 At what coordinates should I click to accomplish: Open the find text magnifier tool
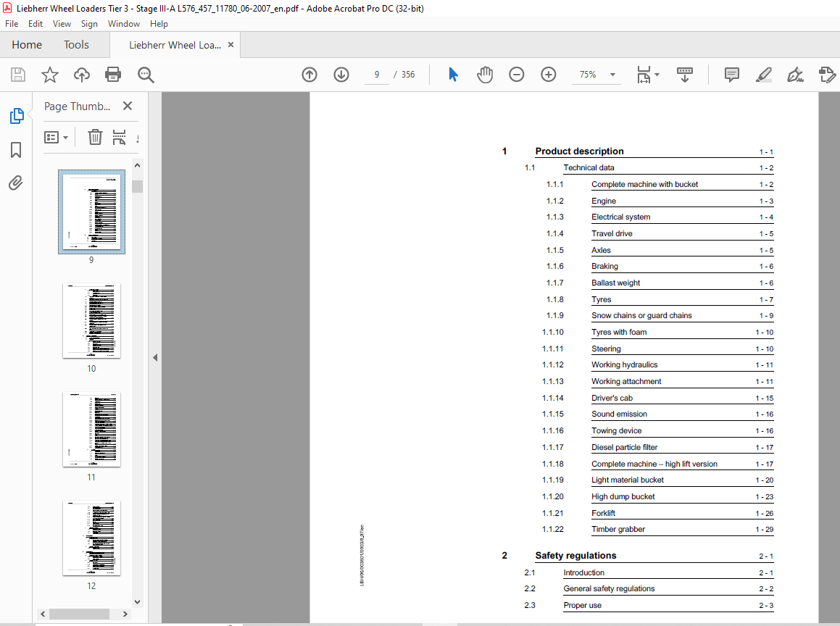(x=145, y=75)
